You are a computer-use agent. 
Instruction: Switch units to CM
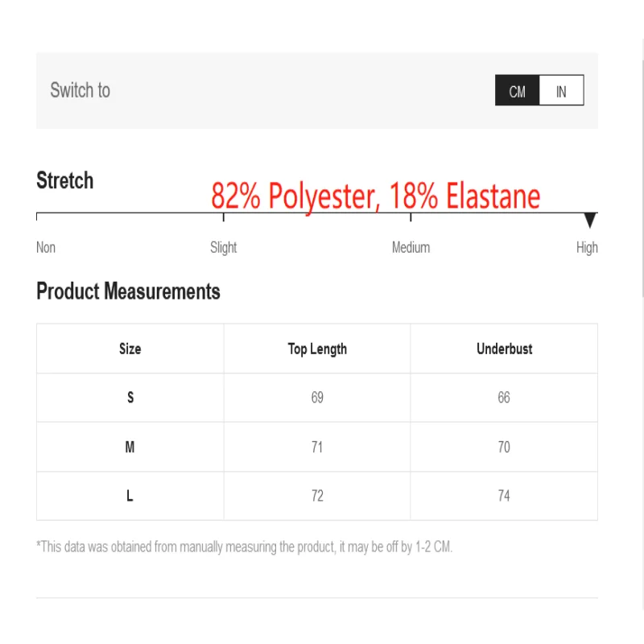point(517,91)
